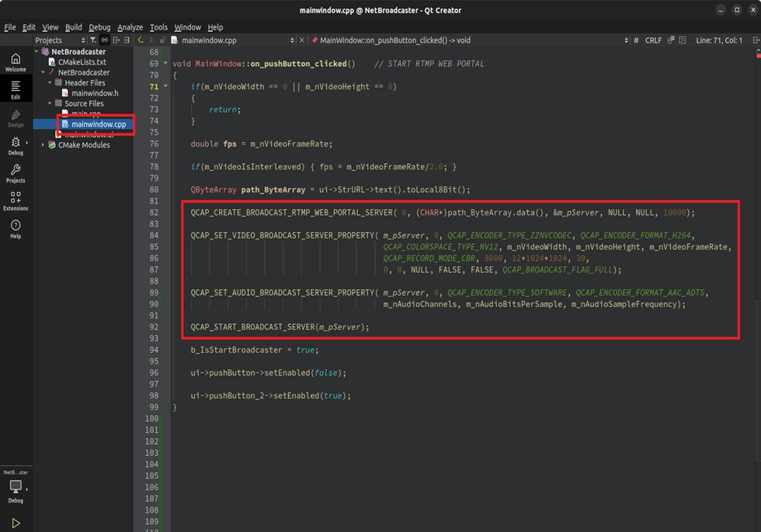Open the Design mode
Screen dimensions: 761x532
(16, 118)
